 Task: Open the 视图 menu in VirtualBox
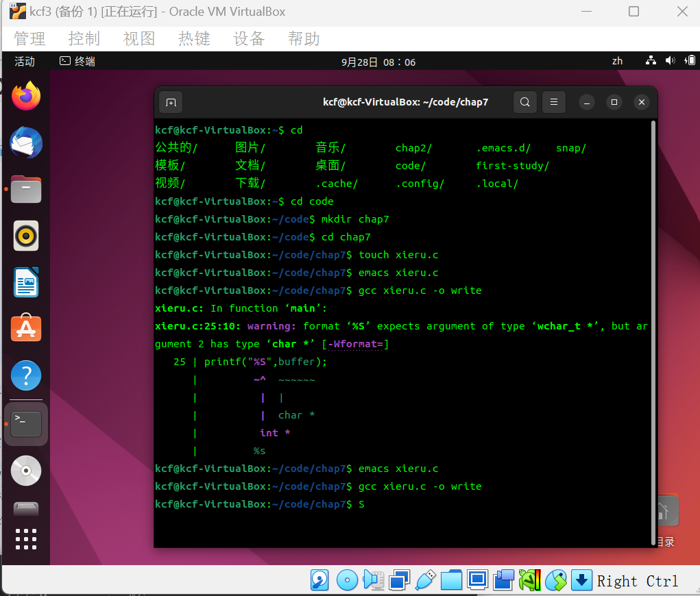pyautogui.click(x=138, y=38)
